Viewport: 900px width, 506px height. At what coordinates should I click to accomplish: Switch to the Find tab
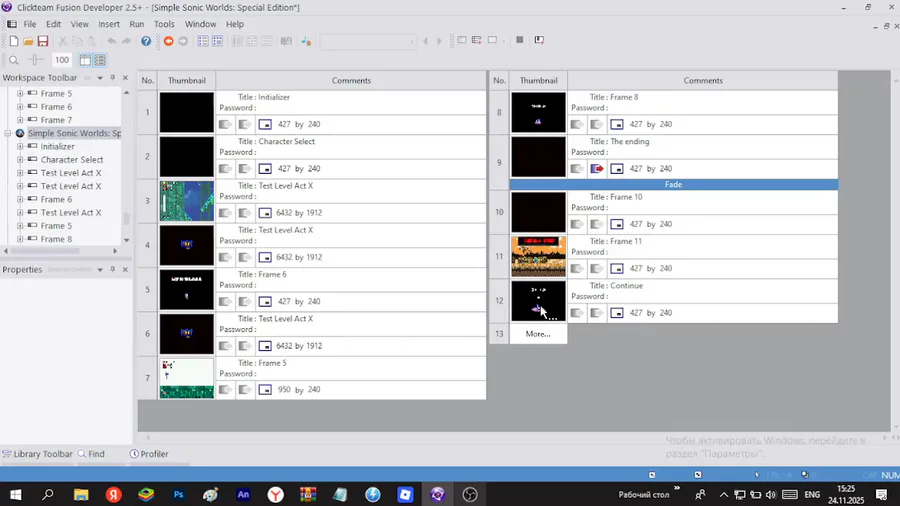(91, 454)
